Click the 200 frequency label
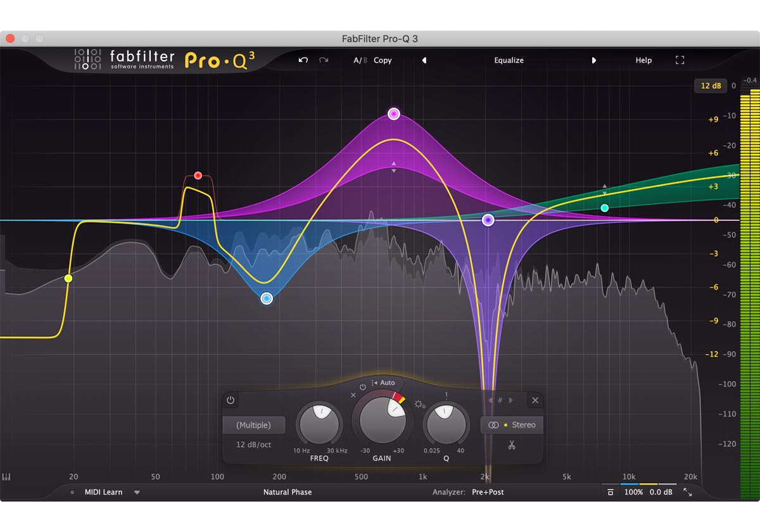Viewport: 760px width, 532px height. pyautogui.click(x=279, y=477)
